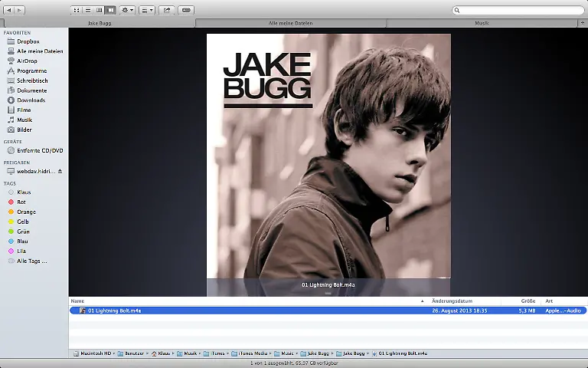Click iTunes Media in the path bar
Screen dimensions: 588x368
[250, 353]
